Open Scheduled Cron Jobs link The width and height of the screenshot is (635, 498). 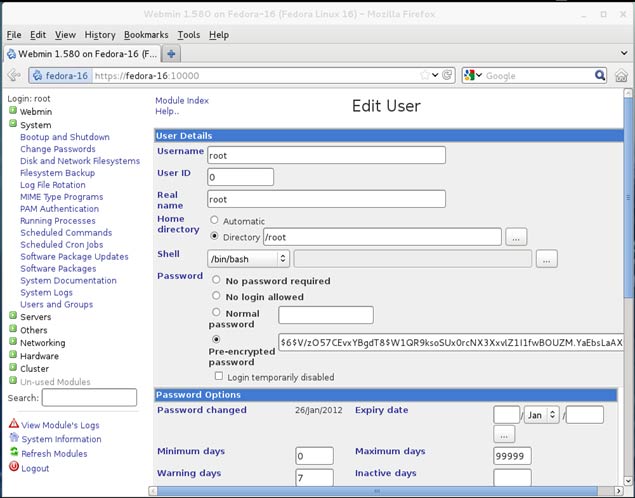tap(62, 245)
